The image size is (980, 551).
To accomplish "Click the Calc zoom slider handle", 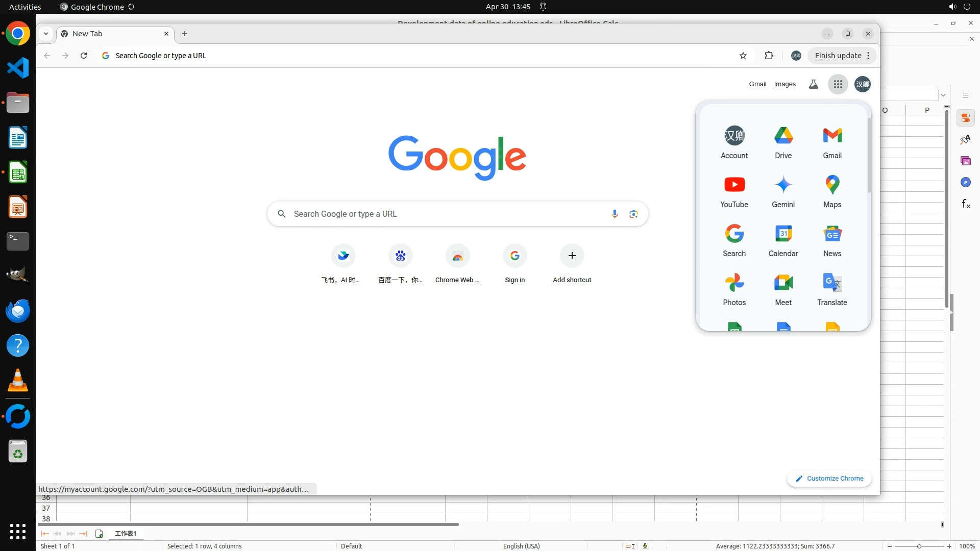I will tap(919, 546).
